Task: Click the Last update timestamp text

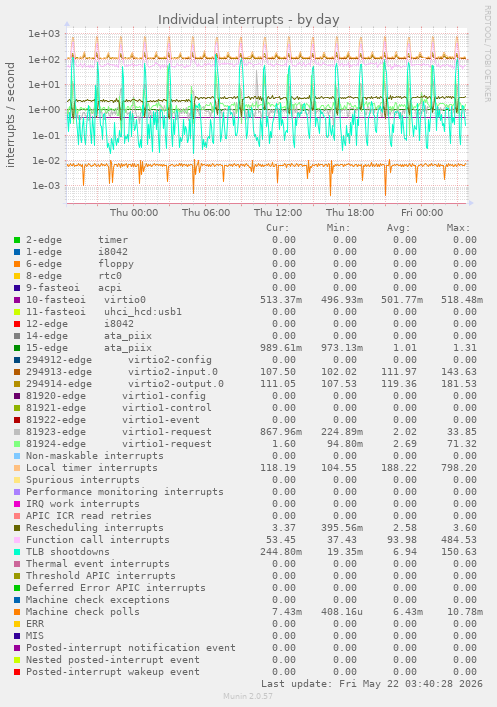Action: point(372,684)
